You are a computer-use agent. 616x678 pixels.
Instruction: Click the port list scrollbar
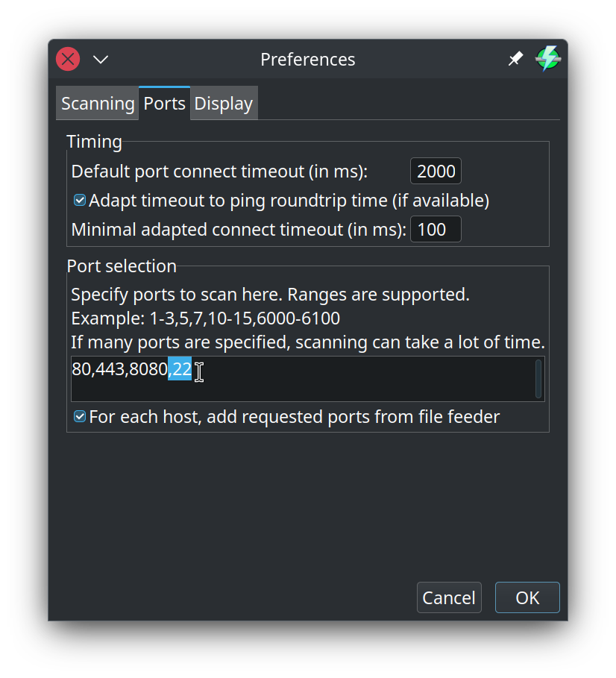click(538, 379)
